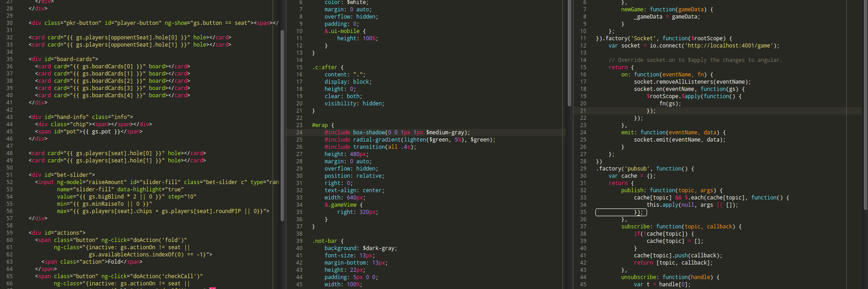The width and height of the screenshot is (868, 289).
Task: Click the socket.emit(eventName, data) line
Action: tap(680, 140)
